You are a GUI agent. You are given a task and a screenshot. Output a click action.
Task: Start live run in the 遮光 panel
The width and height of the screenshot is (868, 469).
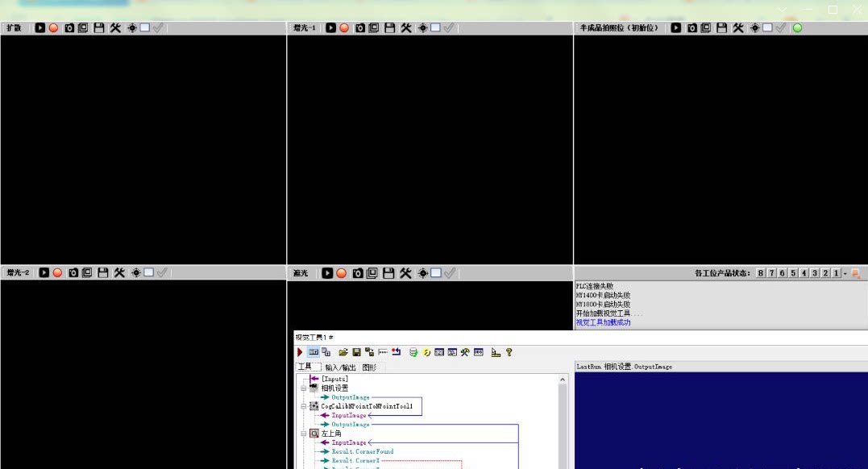click(328, 273)
